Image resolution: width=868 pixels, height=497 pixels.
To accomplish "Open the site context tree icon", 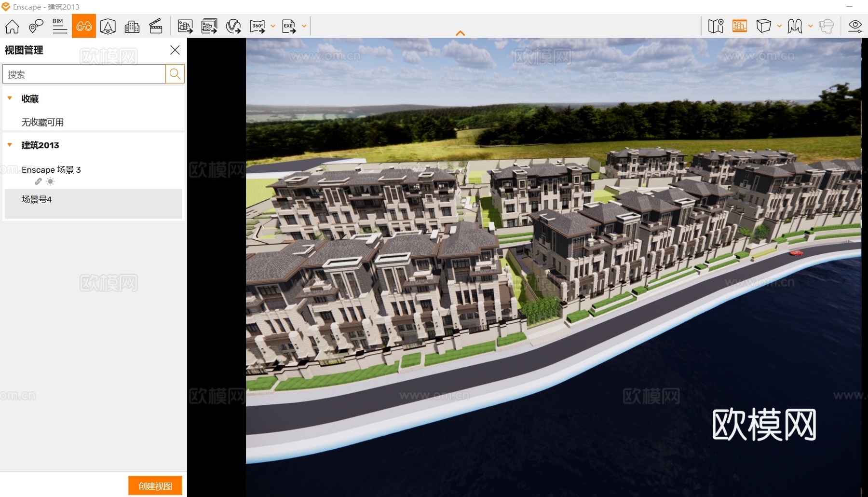I will click(x=108, y=26).
